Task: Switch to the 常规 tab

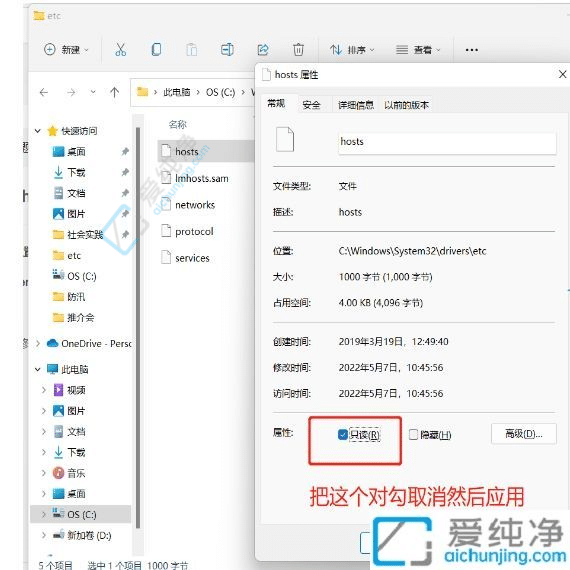Action: pyautogui.click(x=276, y=104)
